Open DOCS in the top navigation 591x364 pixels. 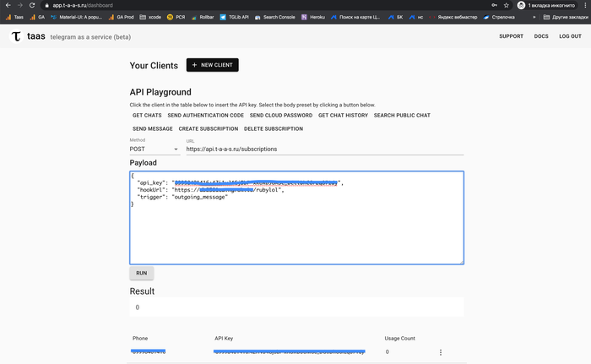click(x=541, y=36)
